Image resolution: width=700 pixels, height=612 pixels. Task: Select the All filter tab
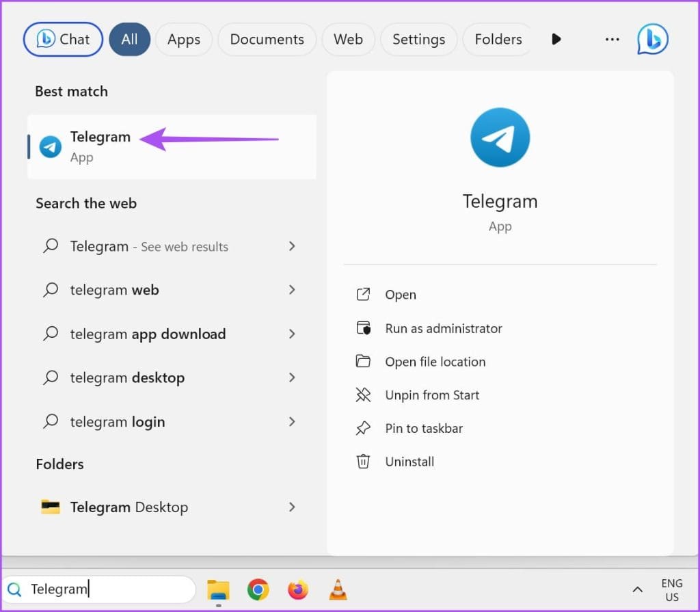129,39
